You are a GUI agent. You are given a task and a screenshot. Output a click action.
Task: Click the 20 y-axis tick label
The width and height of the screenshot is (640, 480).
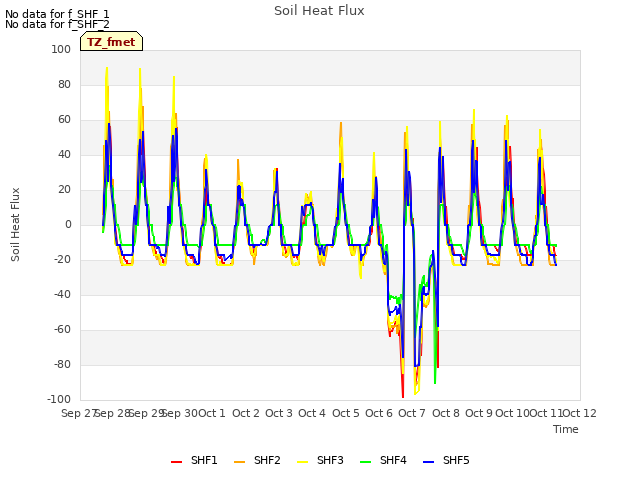coord(64,190)
